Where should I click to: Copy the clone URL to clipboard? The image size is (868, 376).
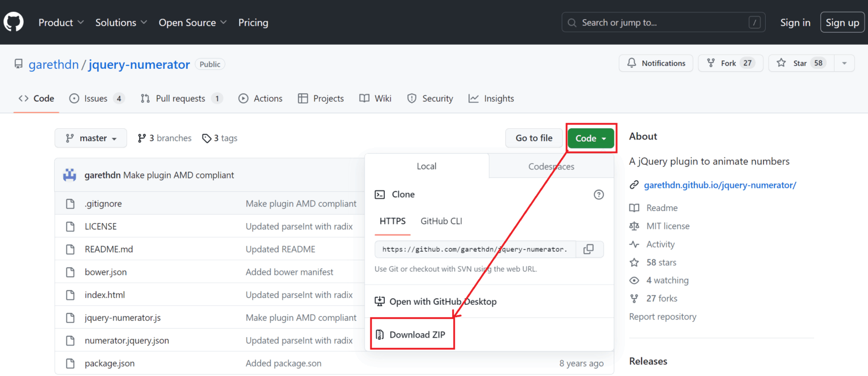(x=588, y=249)
